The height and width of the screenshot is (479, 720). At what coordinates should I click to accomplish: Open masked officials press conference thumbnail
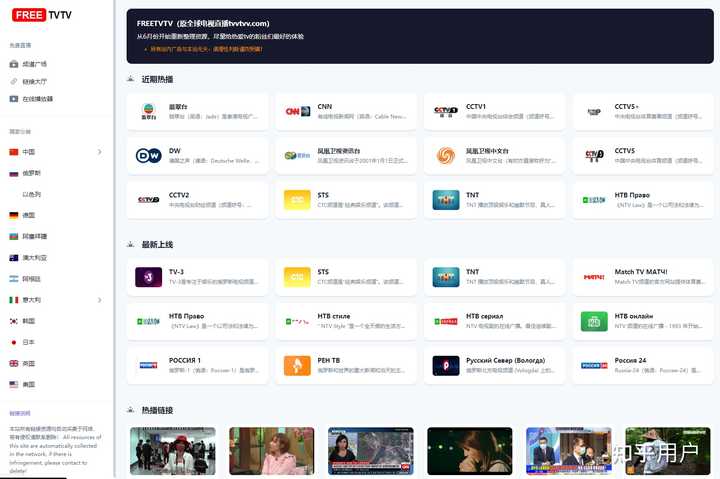coord(569,451)
